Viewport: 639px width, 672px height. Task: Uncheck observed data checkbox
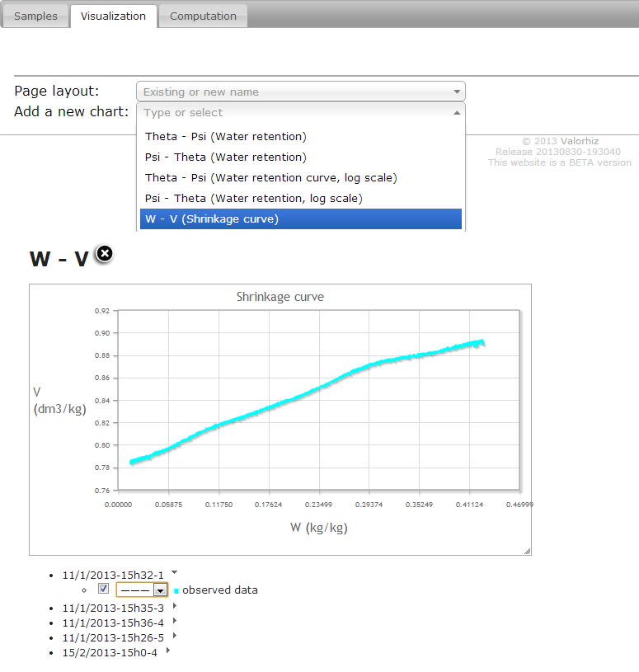pos(103,589)
